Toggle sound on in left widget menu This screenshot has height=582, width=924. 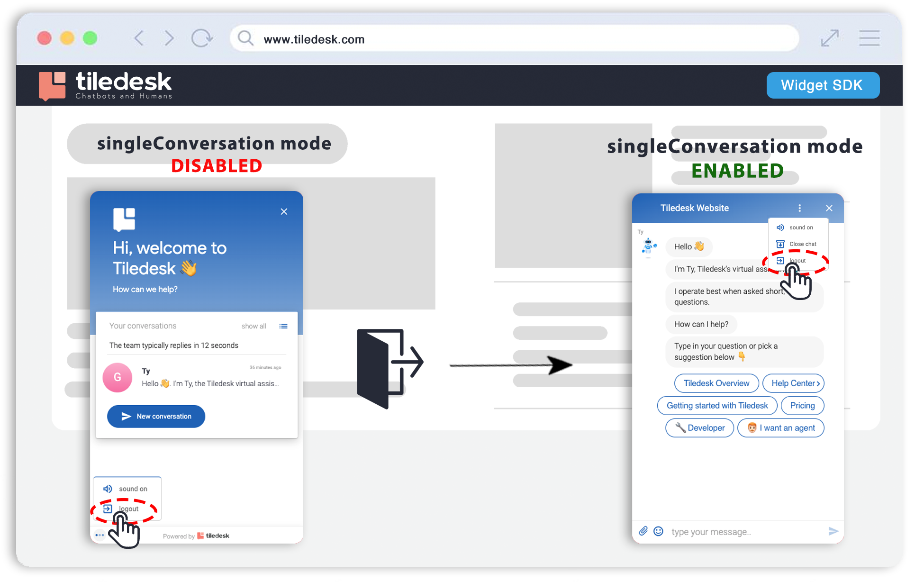(x=127, y=489)
